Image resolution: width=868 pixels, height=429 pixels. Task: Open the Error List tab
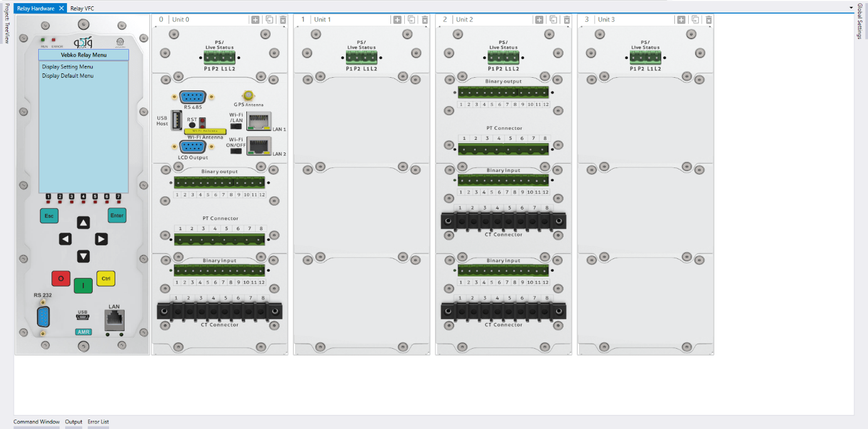(x=98, y=422)
